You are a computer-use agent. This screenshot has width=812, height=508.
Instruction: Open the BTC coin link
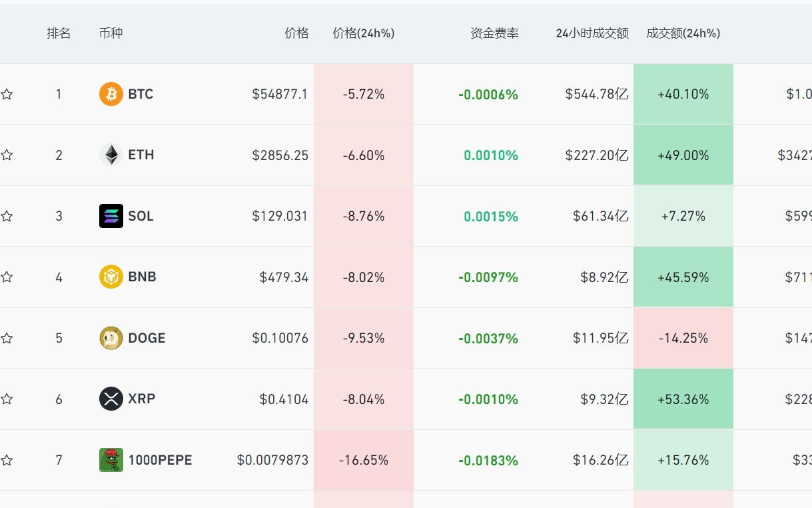click(x=141, y=94)
